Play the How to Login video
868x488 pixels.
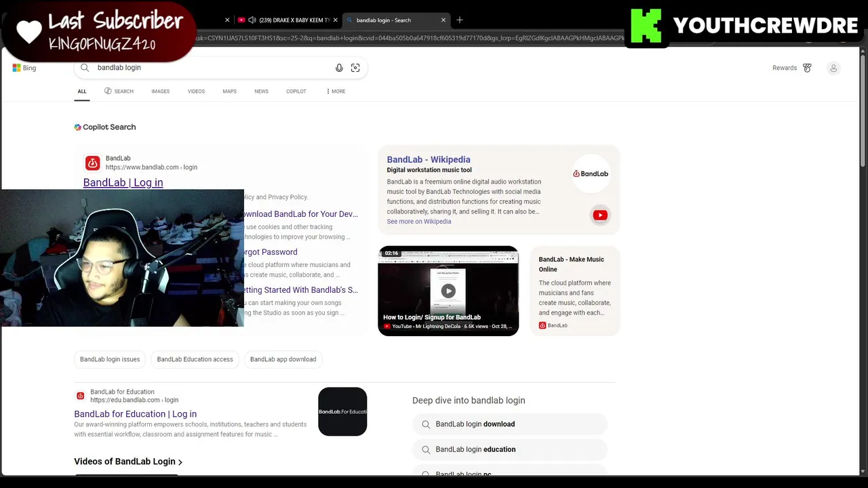point(448,291)
